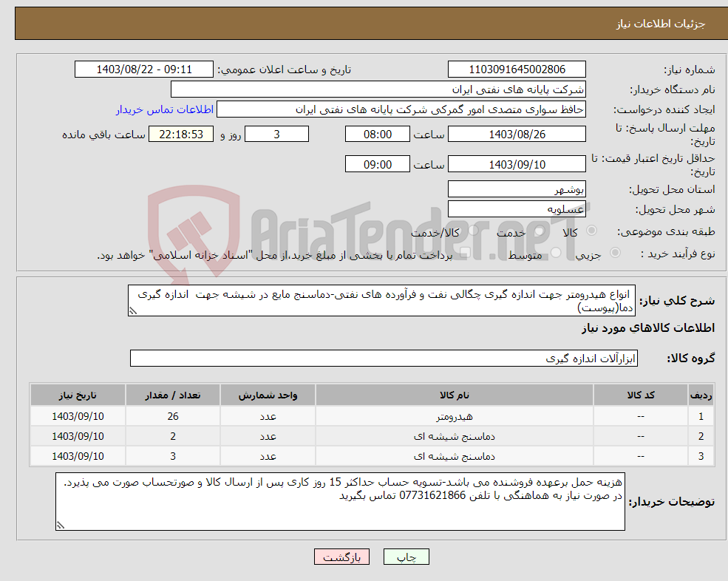The image size is (728, 581).
Task: Click the واحد شمارش column header
Action: pyautogui.click(x=268, y=395)
